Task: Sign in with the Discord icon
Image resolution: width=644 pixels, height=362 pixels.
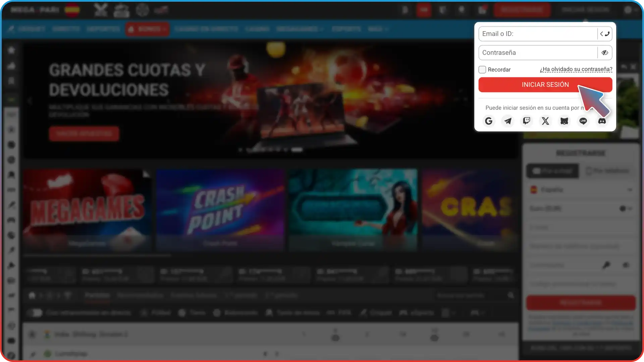Action: (x=602, y=121)
